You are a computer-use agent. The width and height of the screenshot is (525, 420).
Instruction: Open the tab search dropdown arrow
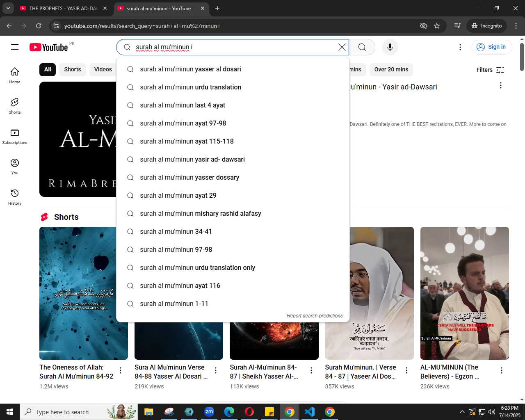click(8, 8)
